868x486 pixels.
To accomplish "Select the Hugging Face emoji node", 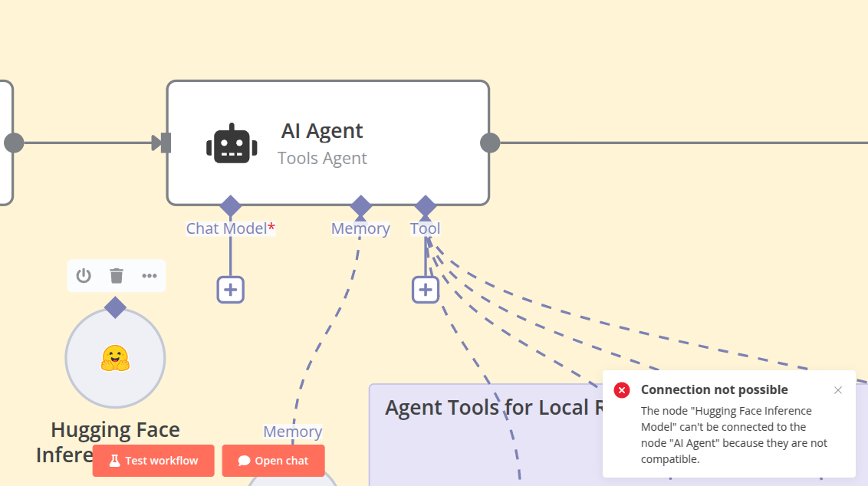I will click(115, 358).
